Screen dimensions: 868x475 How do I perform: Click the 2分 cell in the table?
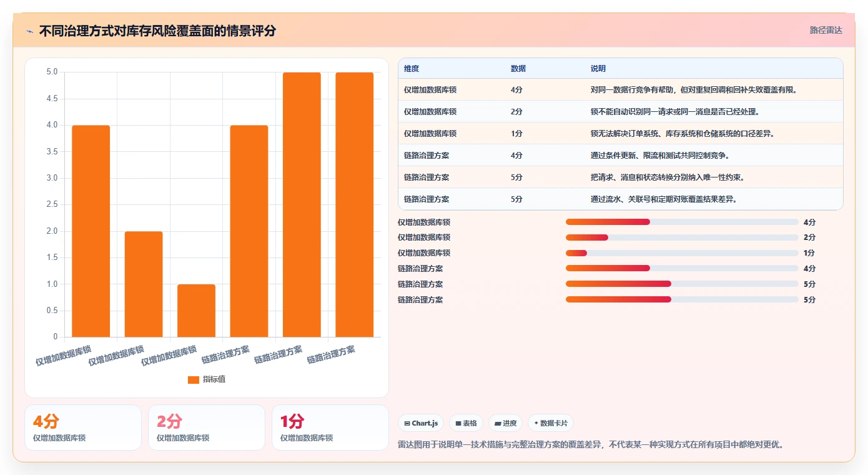pos(516,112)
